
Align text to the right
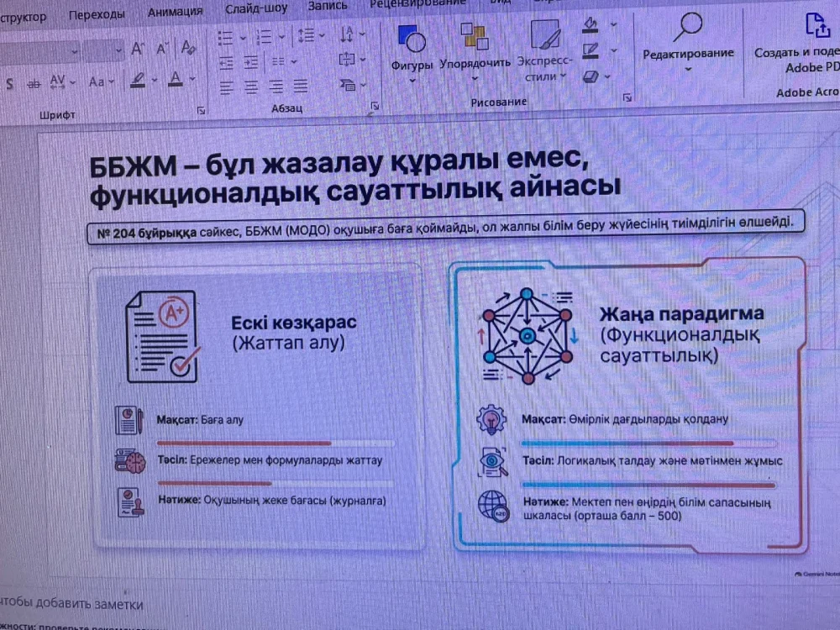point(276,86)
